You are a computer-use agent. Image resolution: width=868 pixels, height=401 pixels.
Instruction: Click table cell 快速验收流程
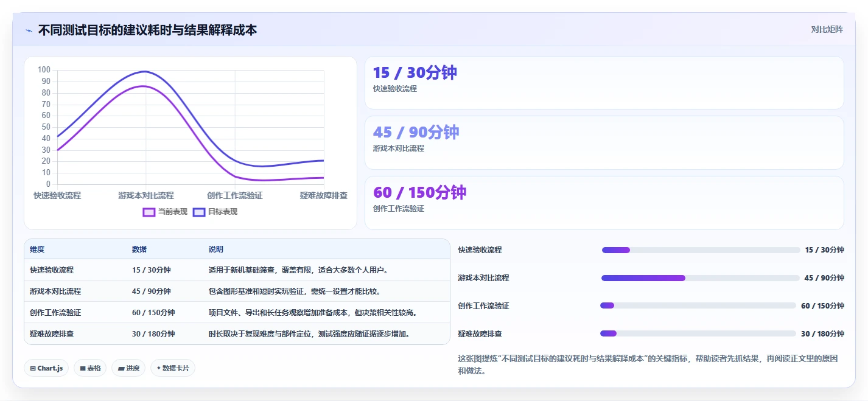click(x=52, y=270)
